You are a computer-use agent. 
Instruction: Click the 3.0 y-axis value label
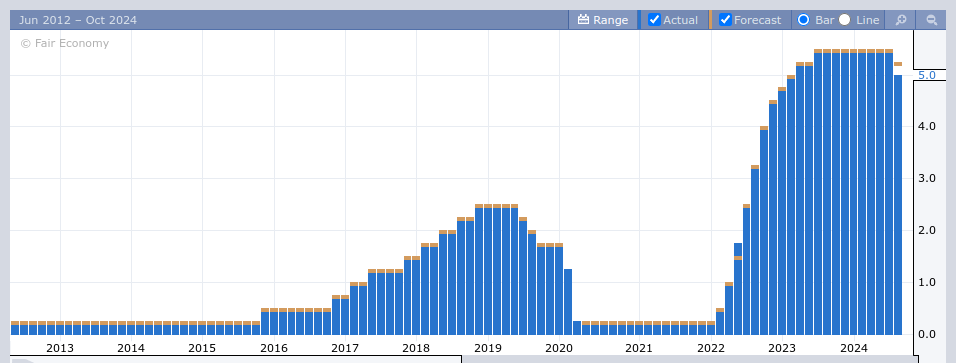point(927,179)
